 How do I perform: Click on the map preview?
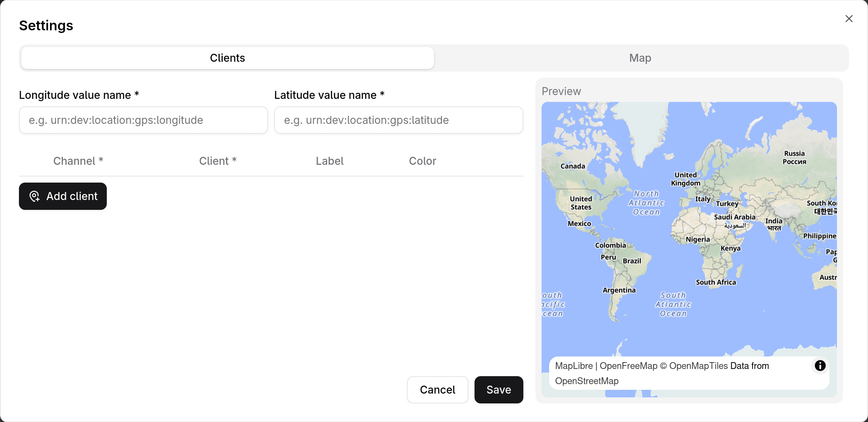pyautogui.click(x=689, y=227)
